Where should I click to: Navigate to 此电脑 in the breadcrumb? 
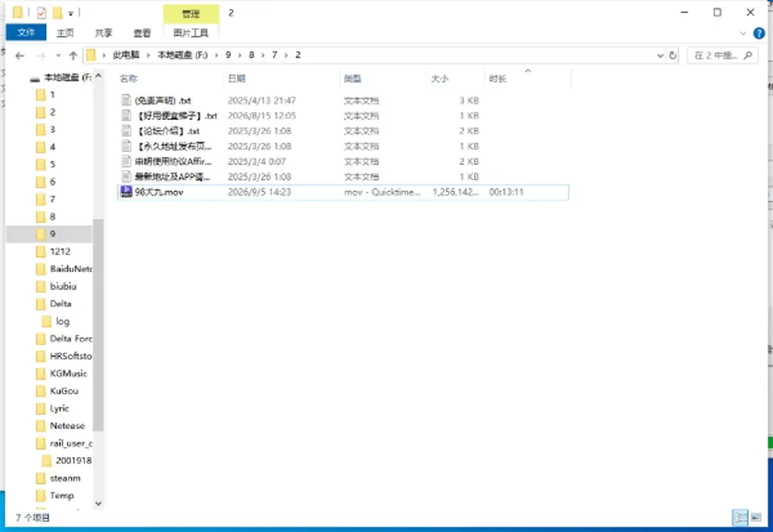126,56
